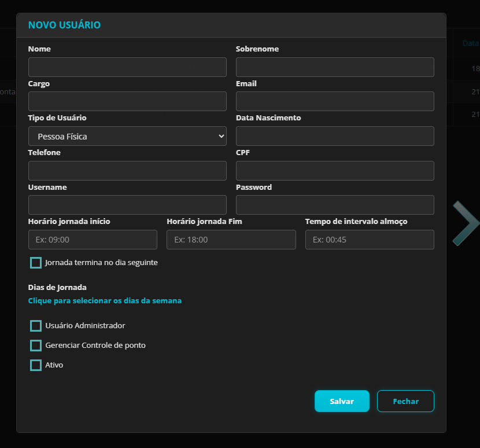Click into the Sobrenome field
Screen dimensions: 480x448
pyautogui.click(x=335, y=67)
